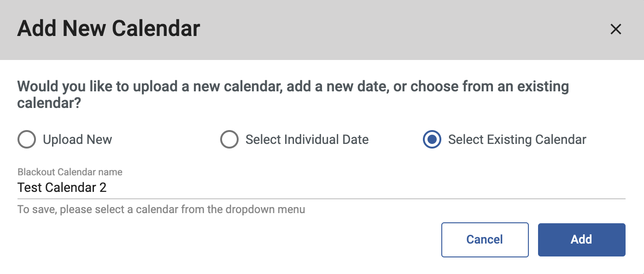The image size is (644, 274).
Task: Click the 'Select Individual Date' label text
Action: coord(307,140)
